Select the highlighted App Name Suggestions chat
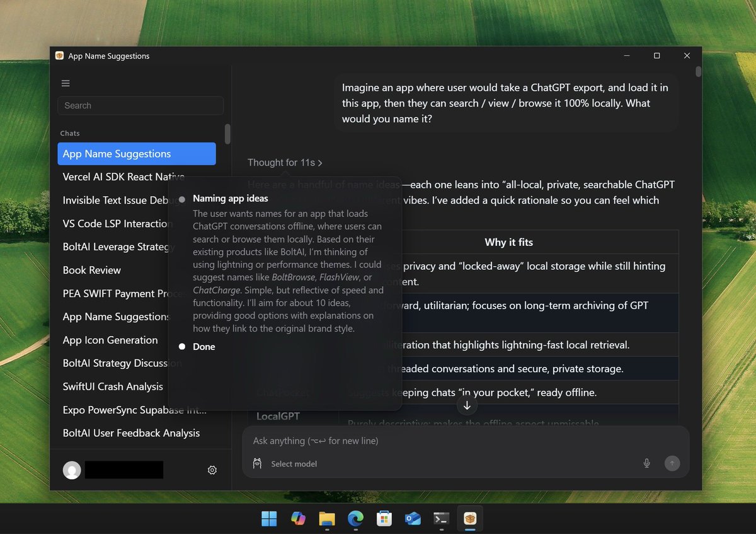 tap(137, 154)
